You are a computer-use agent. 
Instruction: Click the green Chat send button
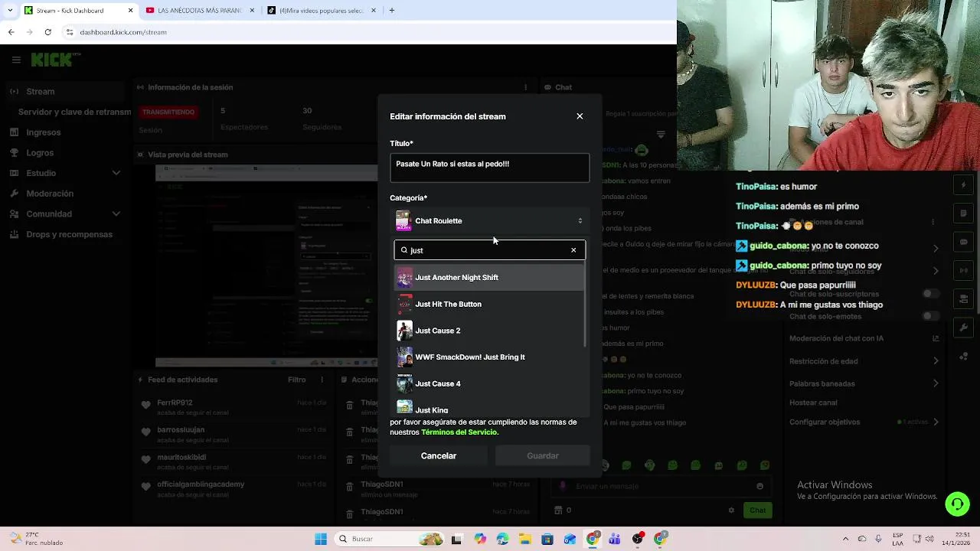coord(757,510)
